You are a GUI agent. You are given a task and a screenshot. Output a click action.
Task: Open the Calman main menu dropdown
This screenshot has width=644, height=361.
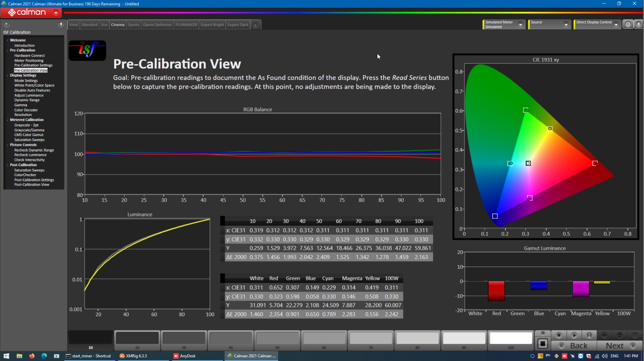(x=56, y=12)
